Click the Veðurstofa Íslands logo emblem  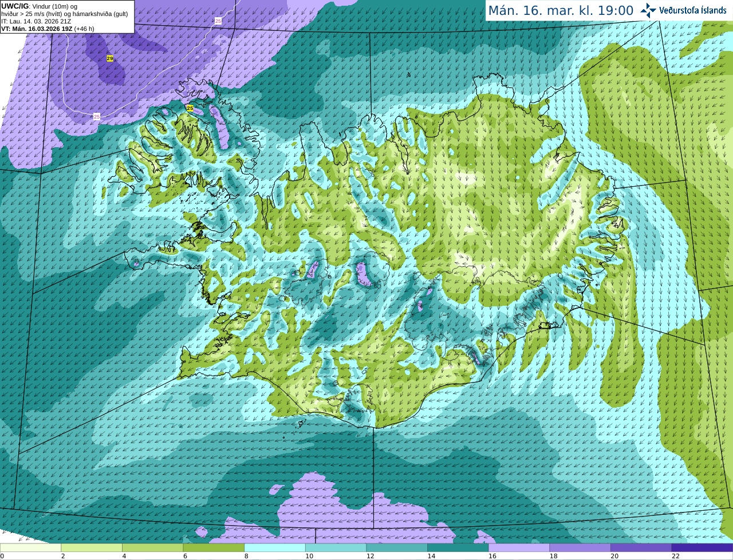[x=648, y=10]
